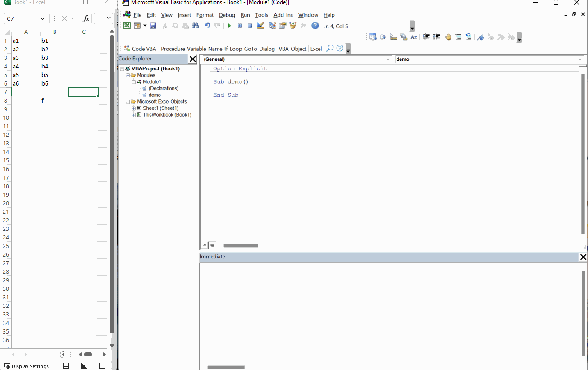Collapse the Module1 tree node
This screenshot has width=588, height=370.
[x=133, y=82]
